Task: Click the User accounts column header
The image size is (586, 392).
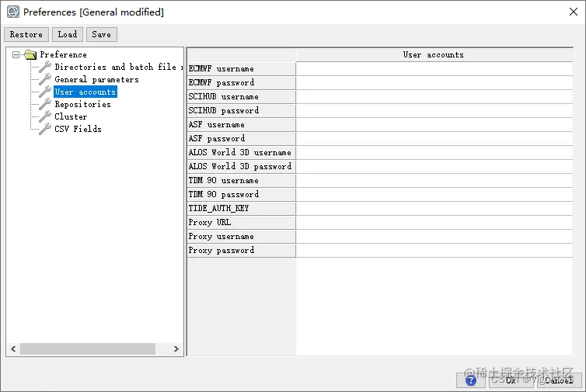Action: pos(434,55)
